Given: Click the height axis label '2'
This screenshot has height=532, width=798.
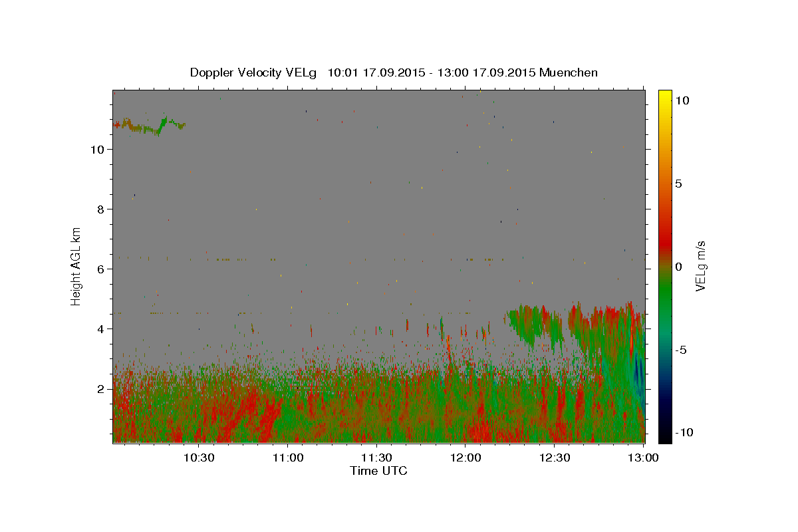Looking at the screenshot, I should coord(101,389).
